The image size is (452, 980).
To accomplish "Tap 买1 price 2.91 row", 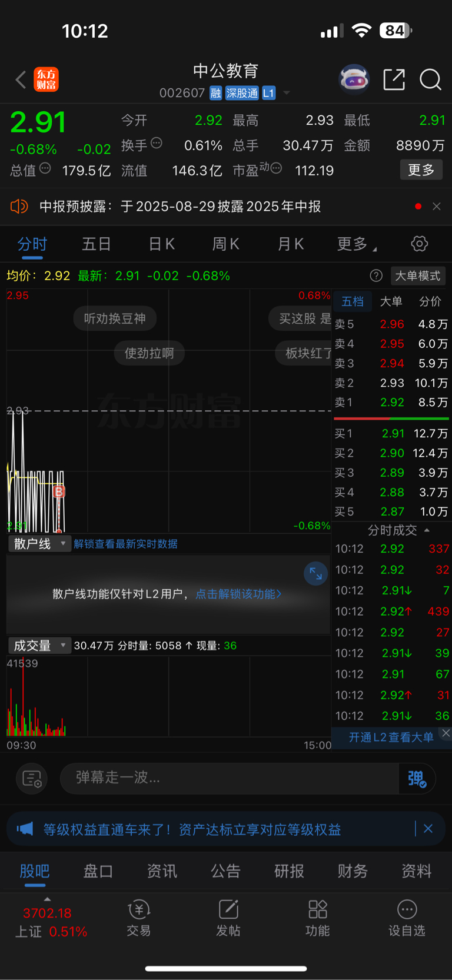I will tap(391, 433).
